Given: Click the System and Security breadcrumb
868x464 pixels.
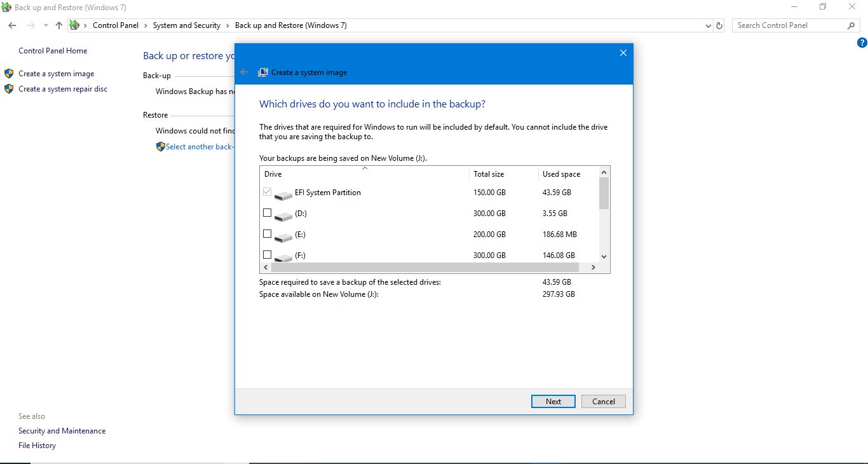Looking at the screenshot, I should (187, 25).
